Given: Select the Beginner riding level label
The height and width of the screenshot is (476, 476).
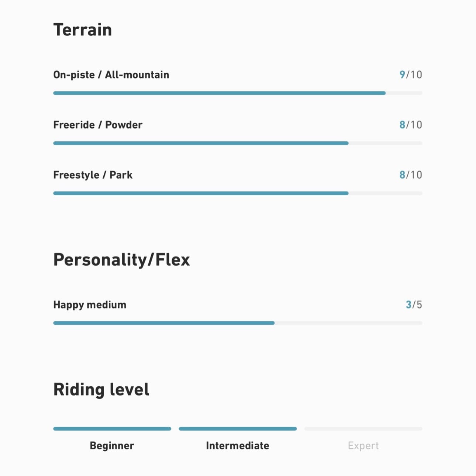Looking at the screenshot, I should coord(112,446).
